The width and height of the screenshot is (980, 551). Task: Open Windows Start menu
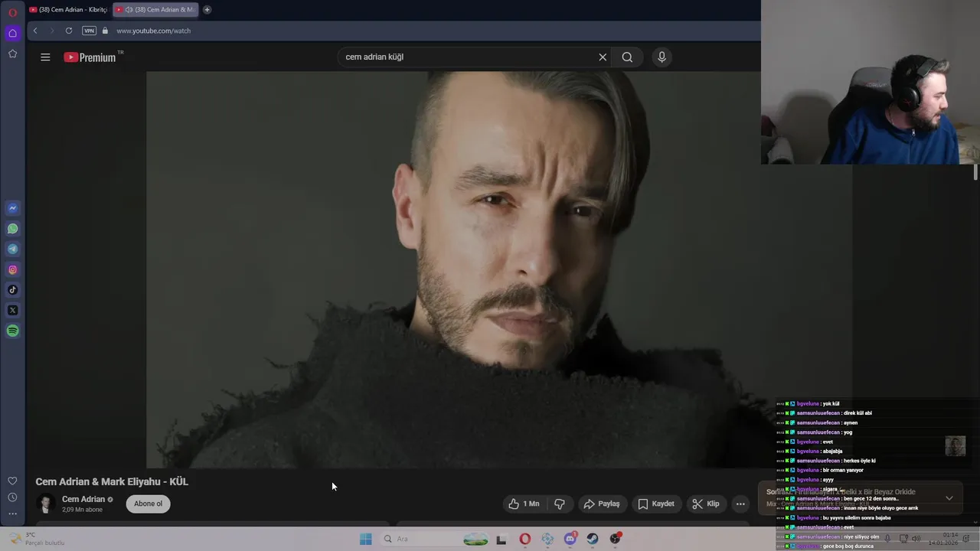coord(366,539)
